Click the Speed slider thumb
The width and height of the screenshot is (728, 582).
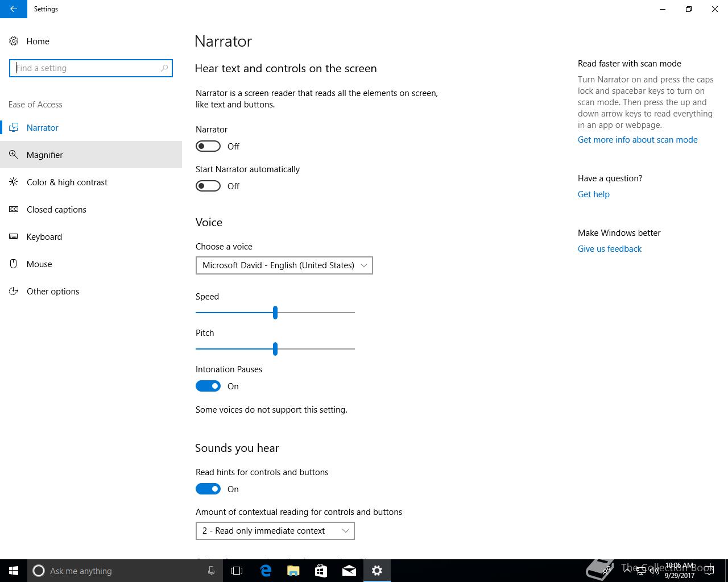point(275,313)
